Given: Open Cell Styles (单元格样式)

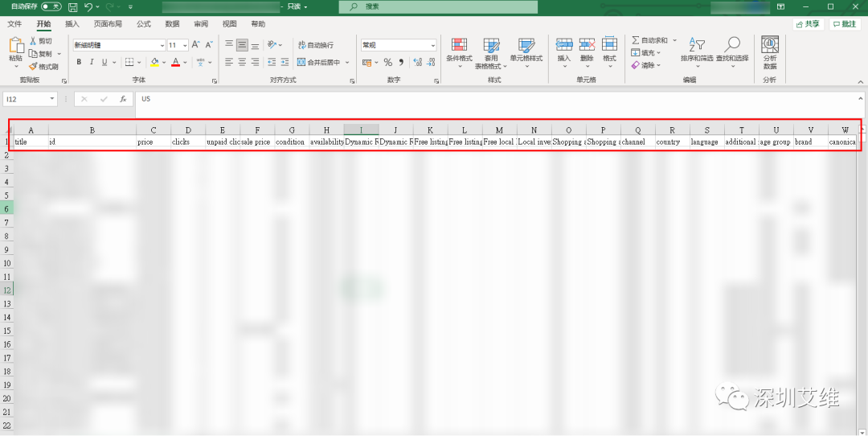Looking at the screenshot, I should tap(526, 53).
